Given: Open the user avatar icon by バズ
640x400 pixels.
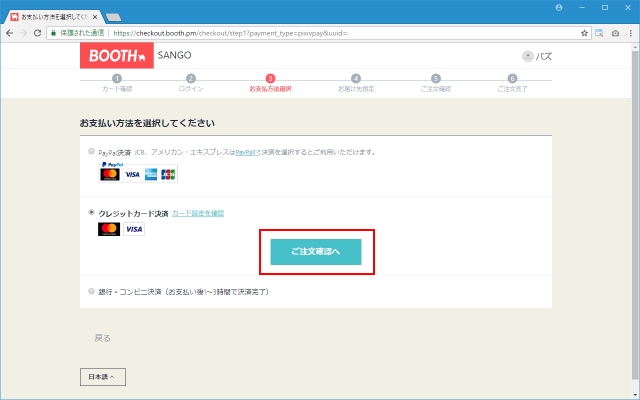Looking at the screenshot, I should 527,56.
